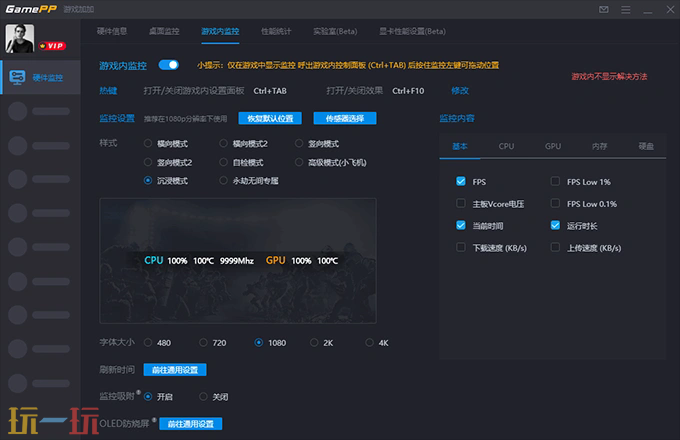Set font size to 2K

314,342
